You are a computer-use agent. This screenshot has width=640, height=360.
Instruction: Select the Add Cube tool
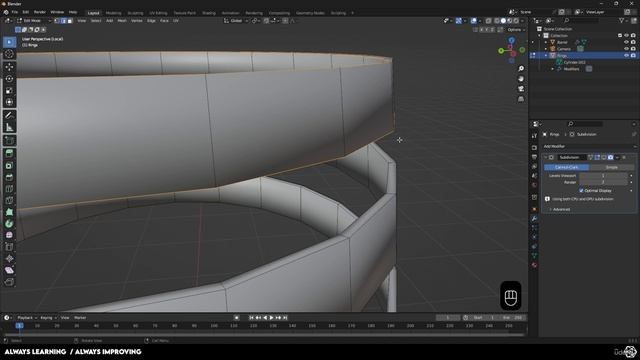[x=9, y=141]
